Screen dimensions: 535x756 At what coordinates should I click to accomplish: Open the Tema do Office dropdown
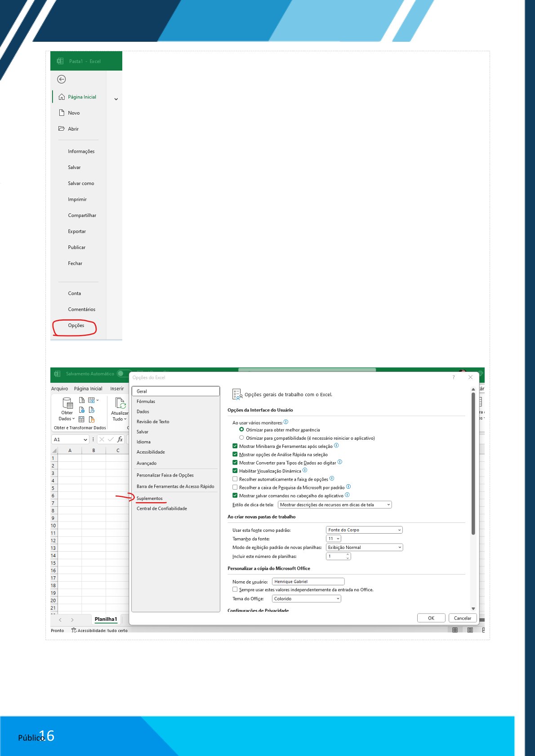click(307, 599)
